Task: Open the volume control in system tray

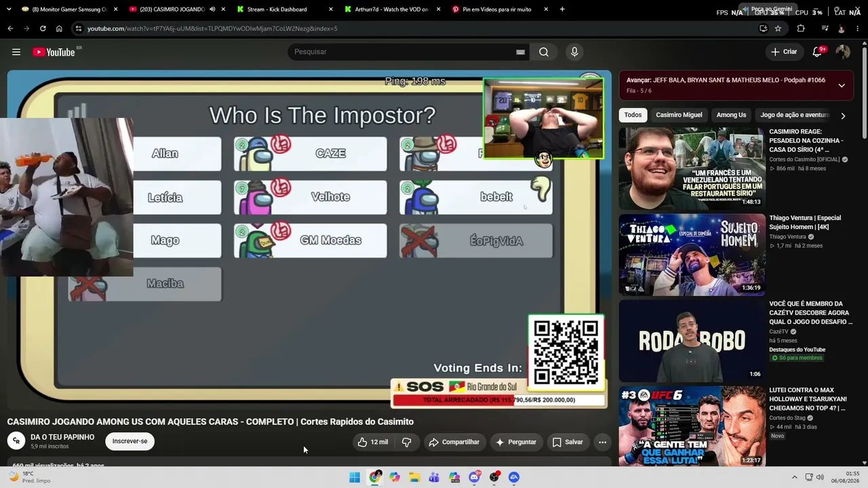Action: click(820, 477)
